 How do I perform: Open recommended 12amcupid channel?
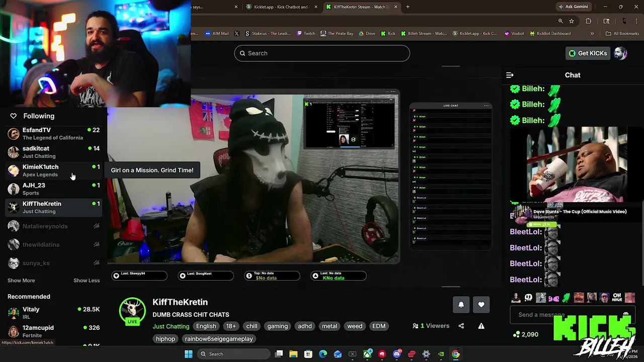point(54,331)
